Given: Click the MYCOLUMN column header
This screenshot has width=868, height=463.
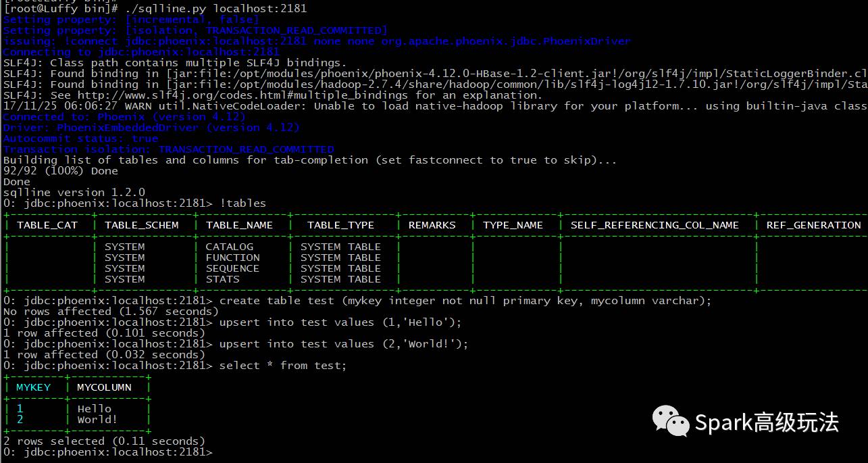Looking at the screenshot, I should click(x=104, y=387).
